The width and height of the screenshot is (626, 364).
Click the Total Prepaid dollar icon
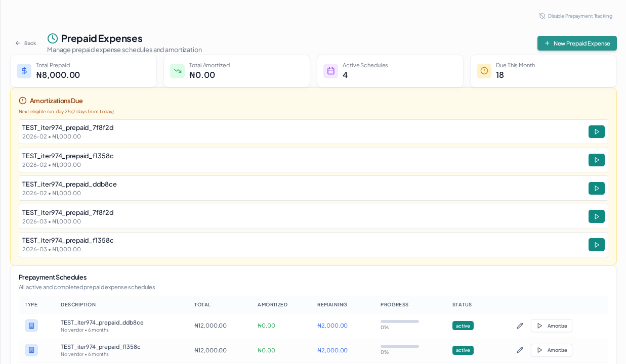click(24, 71)
